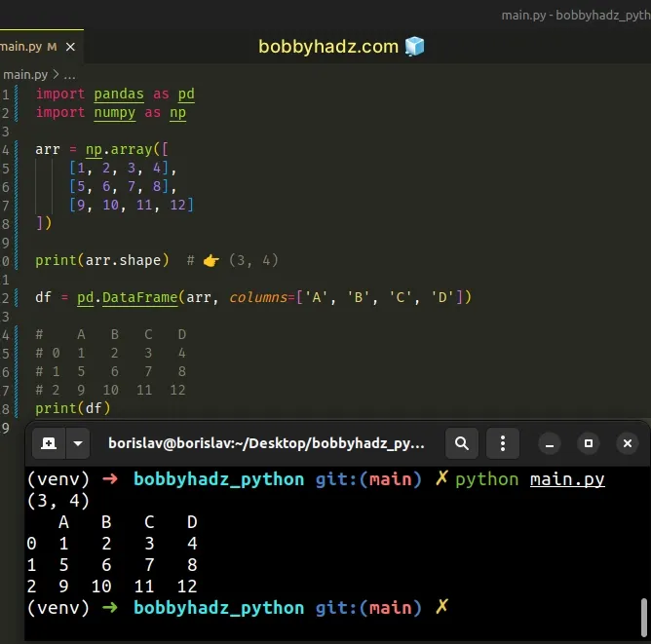Click the breadcrumb chevron separator

(56, 74)
